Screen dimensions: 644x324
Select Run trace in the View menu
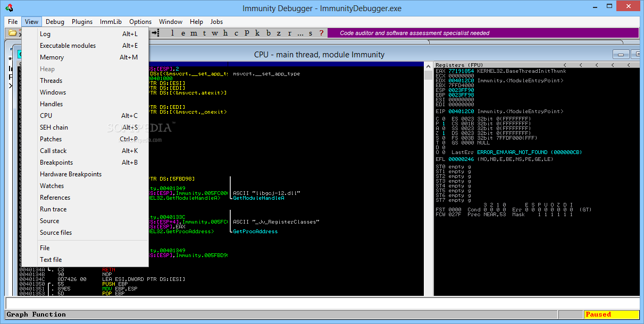(85, 209)
